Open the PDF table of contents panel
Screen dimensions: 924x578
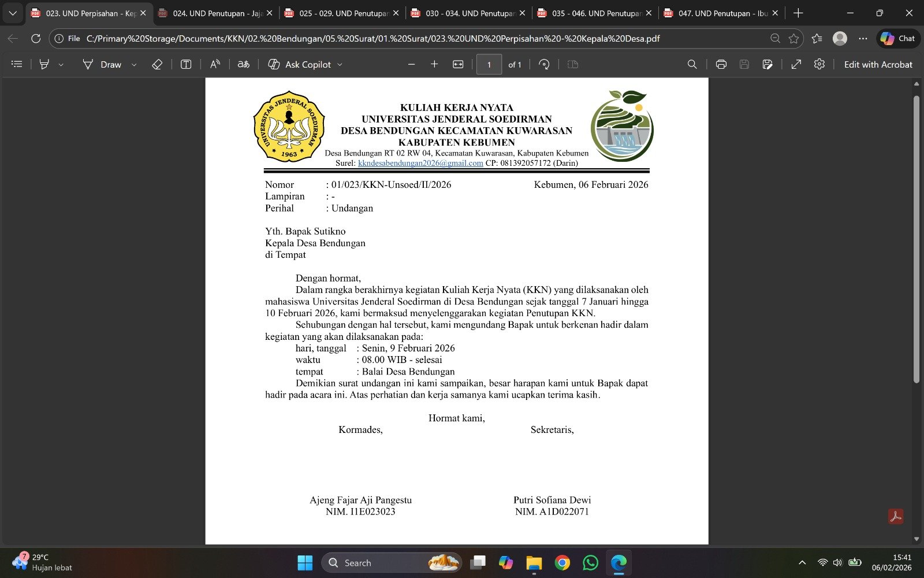[x=16, y=64]
